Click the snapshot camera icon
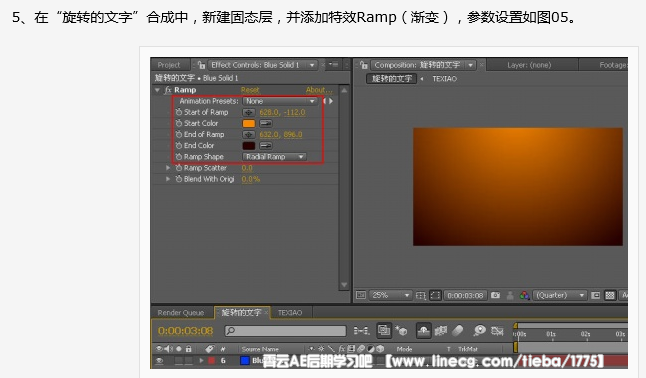The height and width of the screenshot is (378, 646). [x=496, y=295]
